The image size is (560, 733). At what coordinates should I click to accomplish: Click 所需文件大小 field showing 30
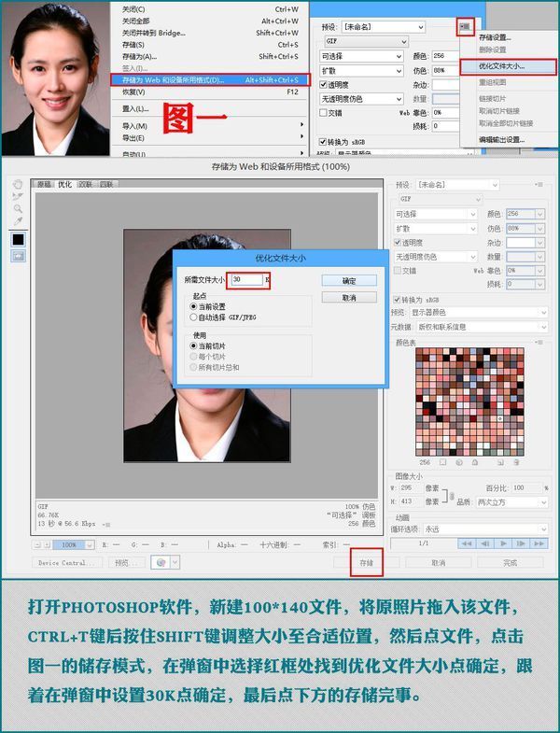pyautogui.click(x=246, y=279)
